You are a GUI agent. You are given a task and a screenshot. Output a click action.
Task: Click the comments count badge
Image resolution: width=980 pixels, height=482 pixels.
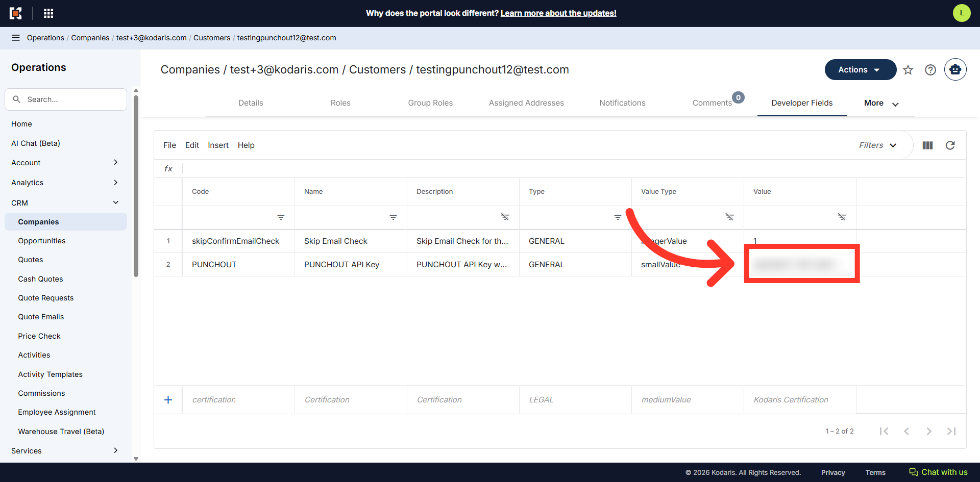pos(738,97)
